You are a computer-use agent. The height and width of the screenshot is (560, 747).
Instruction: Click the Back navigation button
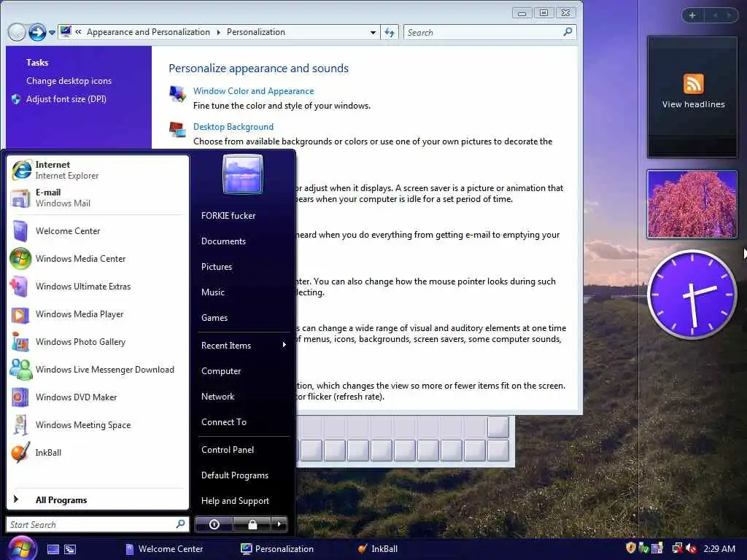[x=18, y=32]
